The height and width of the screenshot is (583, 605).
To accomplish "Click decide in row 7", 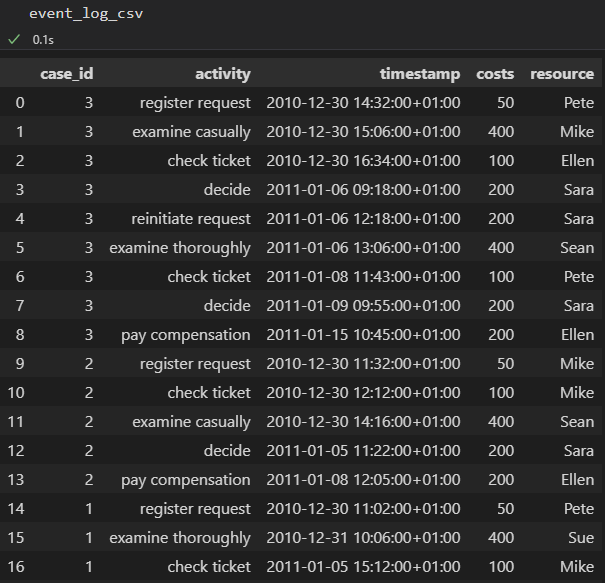I will 227,306.
